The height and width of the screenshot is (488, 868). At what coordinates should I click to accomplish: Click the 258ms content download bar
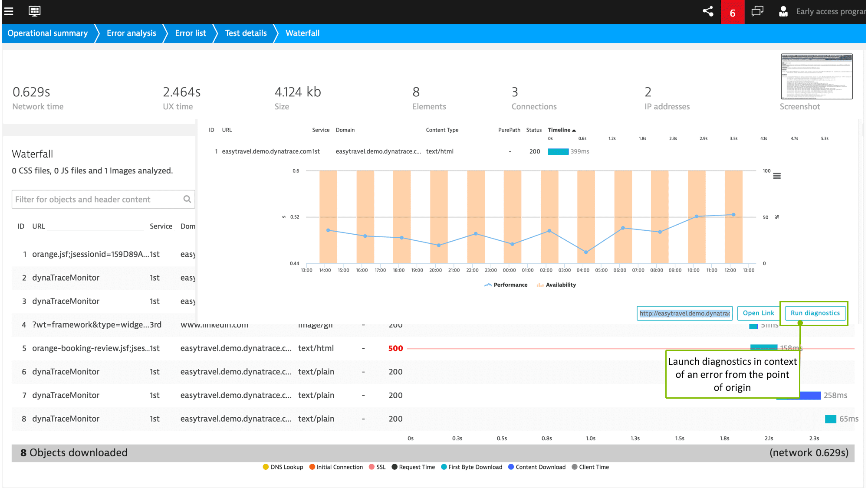click(x=810, y=396)
